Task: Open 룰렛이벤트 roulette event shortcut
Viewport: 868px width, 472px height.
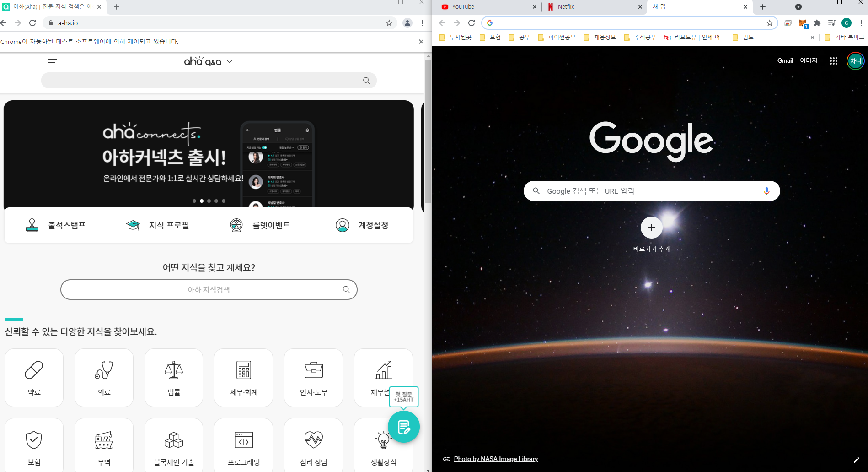Action: pyautogui.click(x=260, y=225)
